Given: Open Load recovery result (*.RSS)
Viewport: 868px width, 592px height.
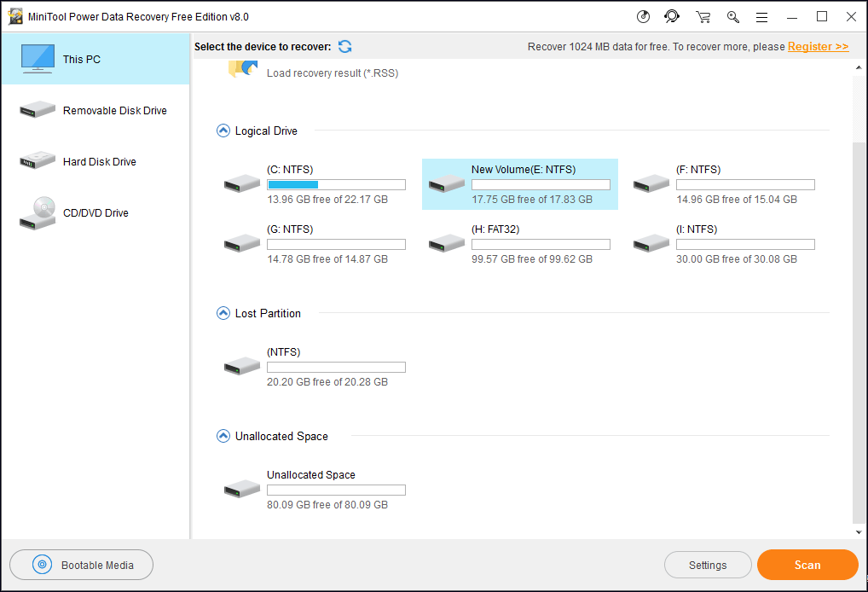Looking at the screenshot, I should (x=333, y=73).
